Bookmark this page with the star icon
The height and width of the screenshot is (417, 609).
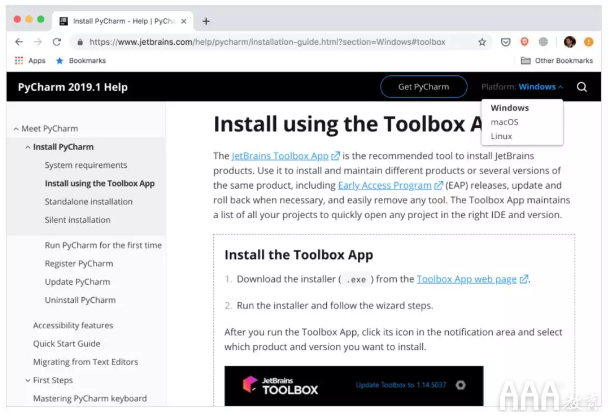[482, 42]
